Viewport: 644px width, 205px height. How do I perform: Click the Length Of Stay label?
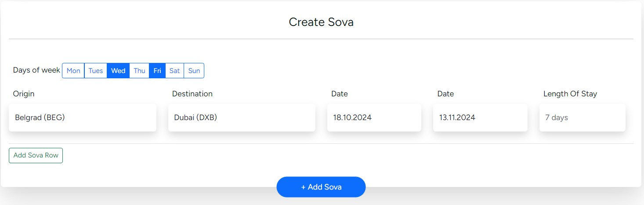click(x=570, y=94)
